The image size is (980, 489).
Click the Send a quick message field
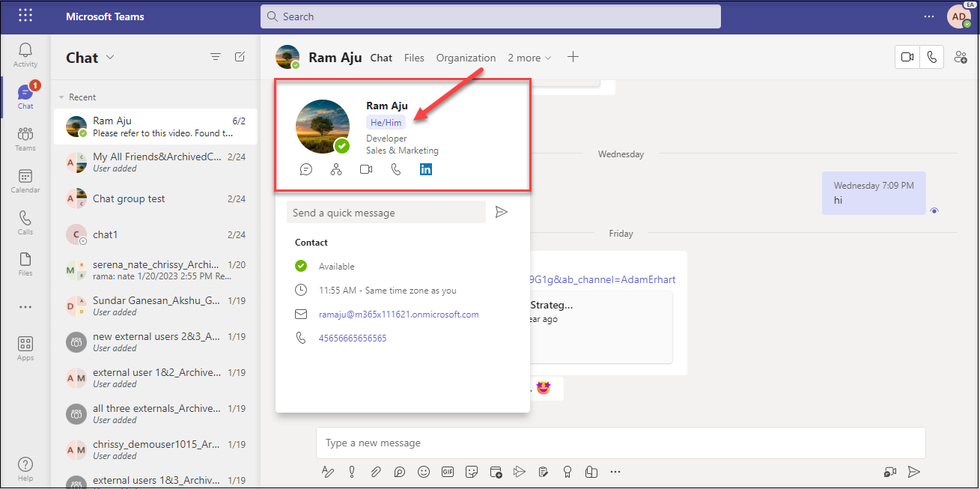click(x=386, y=213)
